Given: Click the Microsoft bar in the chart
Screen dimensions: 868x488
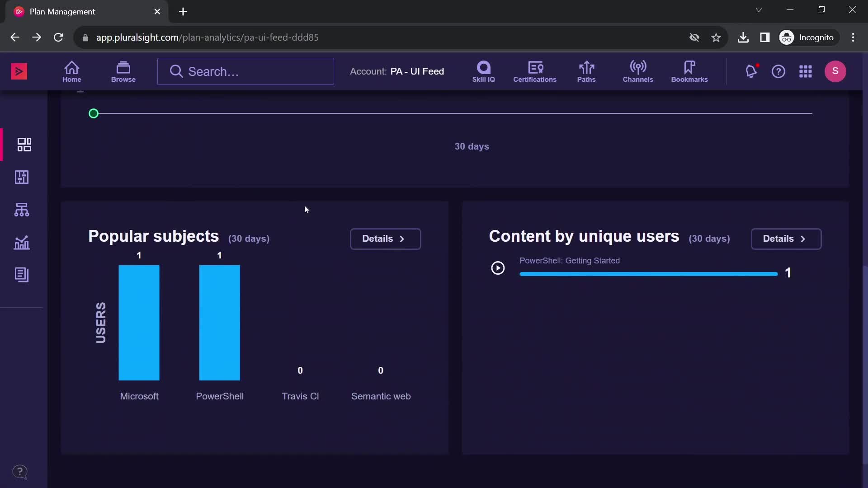Looking at the screenshot, I should (139, 323).
